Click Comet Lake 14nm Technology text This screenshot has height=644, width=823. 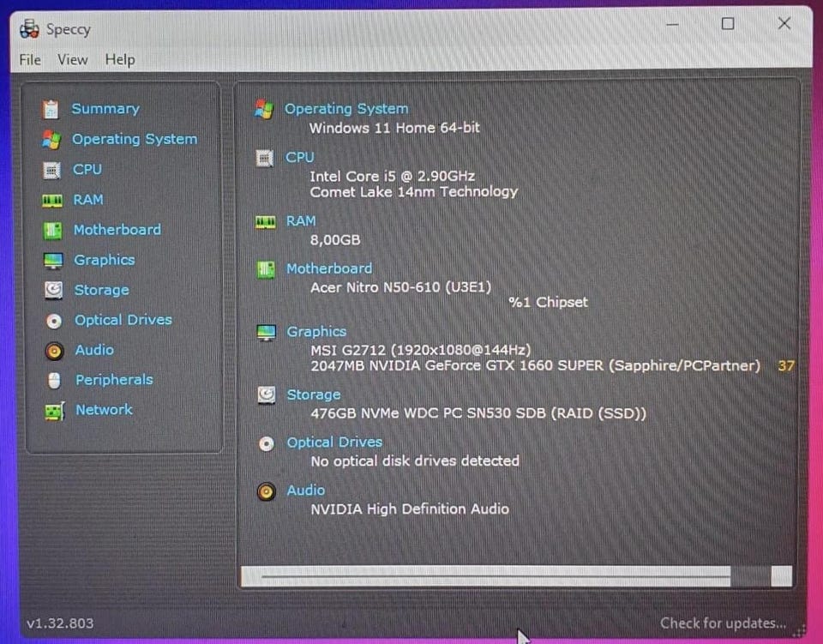point(414,192)
